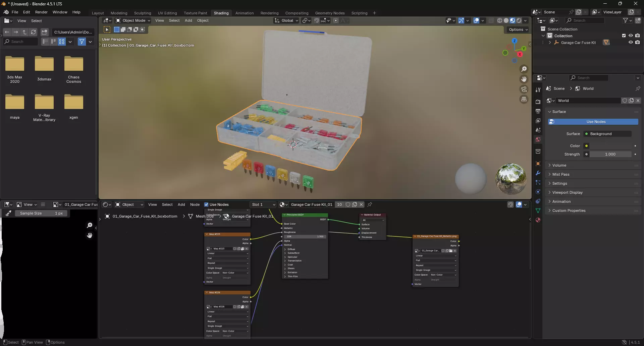Switch to the UV Editing workspace tab

167,13
